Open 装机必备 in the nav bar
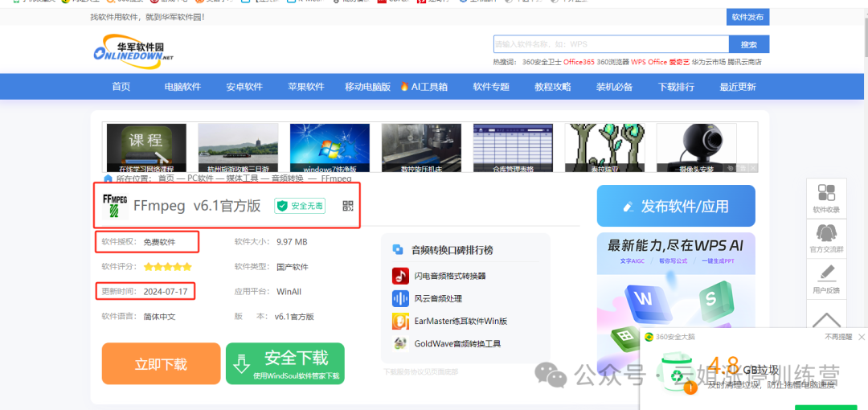Screen dimensions: 868x410 point(615,87)
